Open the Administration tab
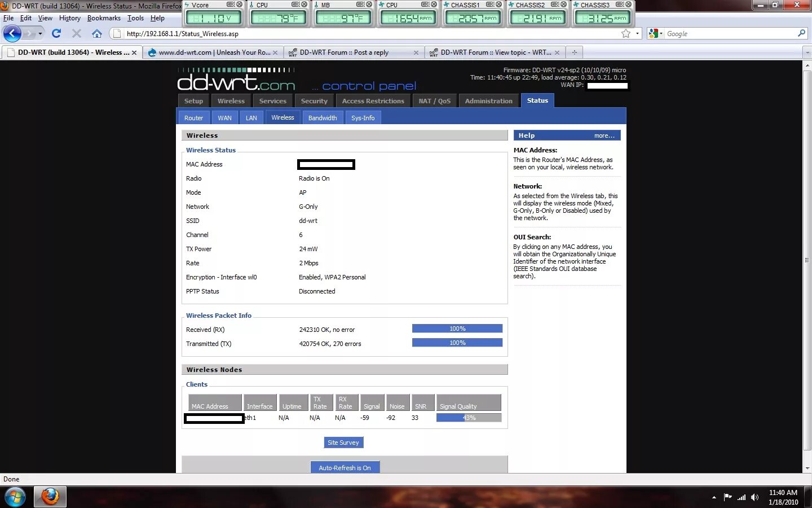Viewport: 812px width, 508px height. [x=489, y=101]
